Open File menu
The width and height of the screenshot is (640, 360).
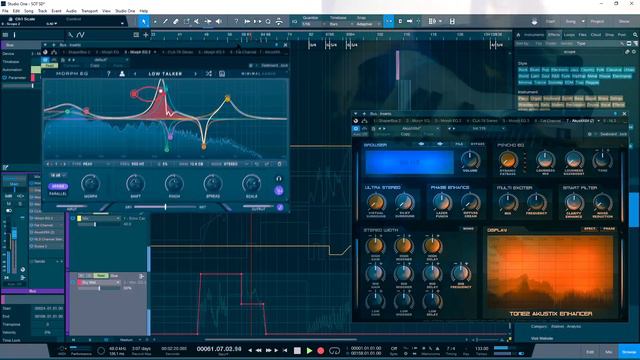5,11
